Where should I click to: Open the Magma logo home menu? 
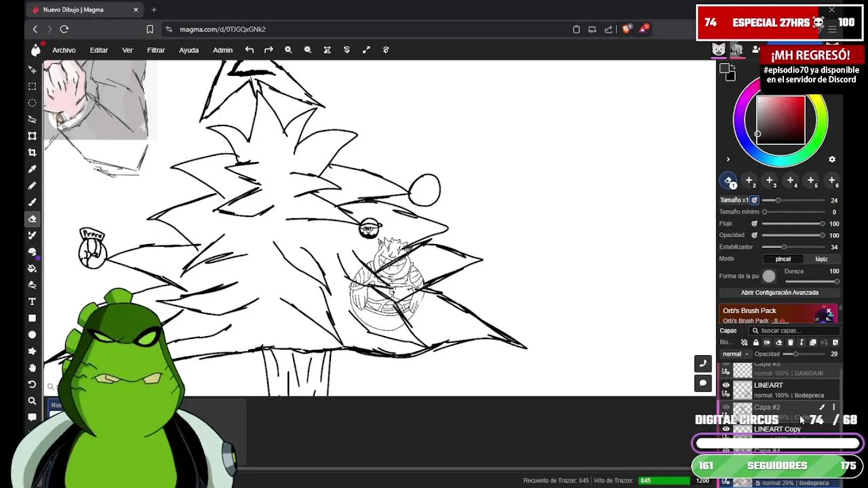tap(36, 49)
